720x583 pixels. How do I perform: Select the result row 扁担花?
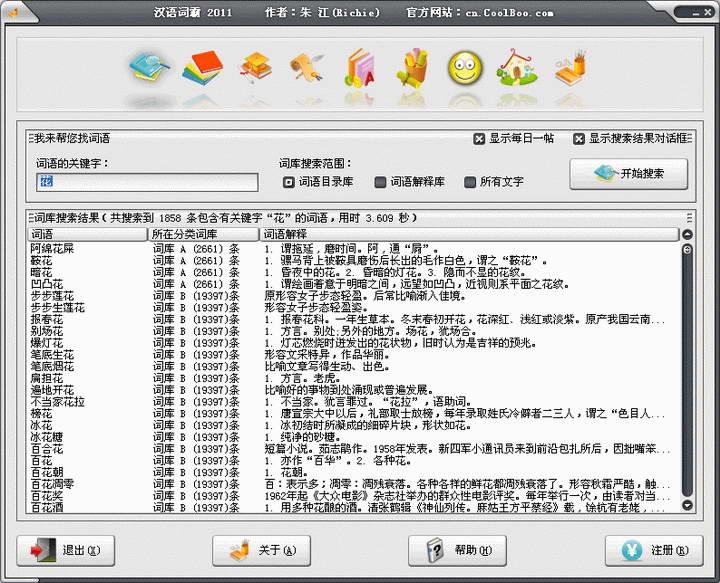(x=354, y=379)
